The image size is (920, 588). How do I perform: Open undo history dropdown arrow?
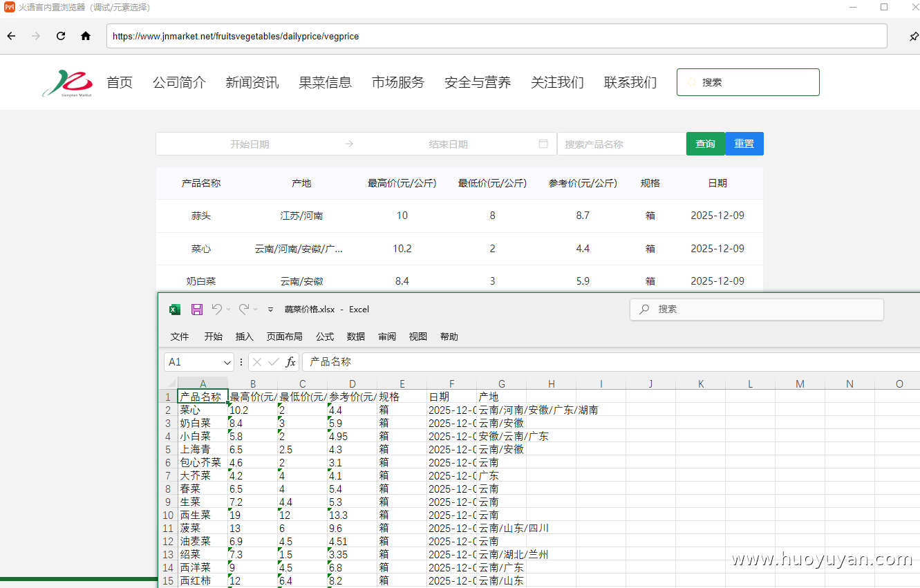pyautogui.click(x=229, y=309)
